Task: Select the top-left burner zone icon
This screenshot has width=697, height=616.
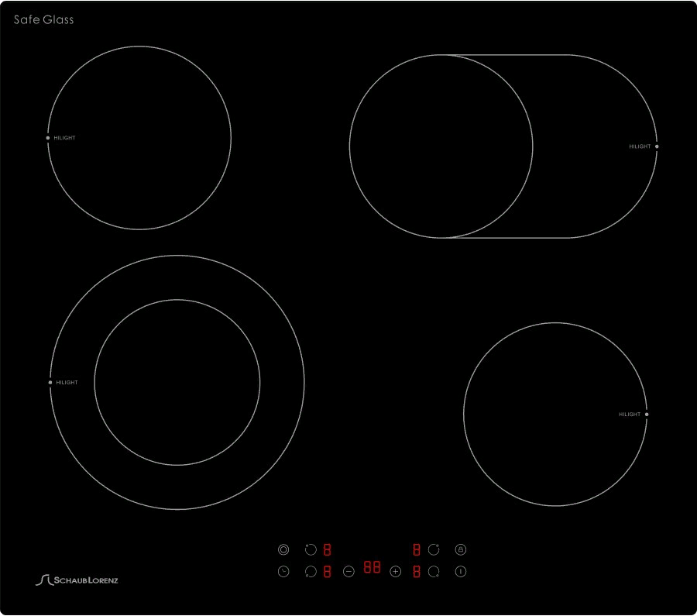Action: click(x=311, y=549)
